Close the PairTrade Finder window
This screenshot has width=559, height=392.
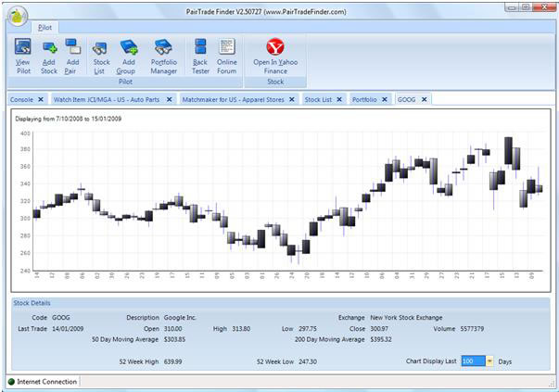tap(544, 7)
